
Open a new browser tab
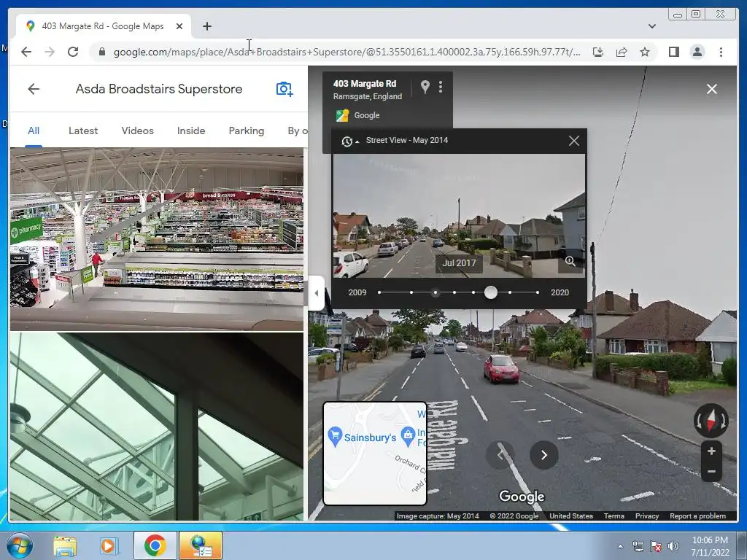point(206,26)
